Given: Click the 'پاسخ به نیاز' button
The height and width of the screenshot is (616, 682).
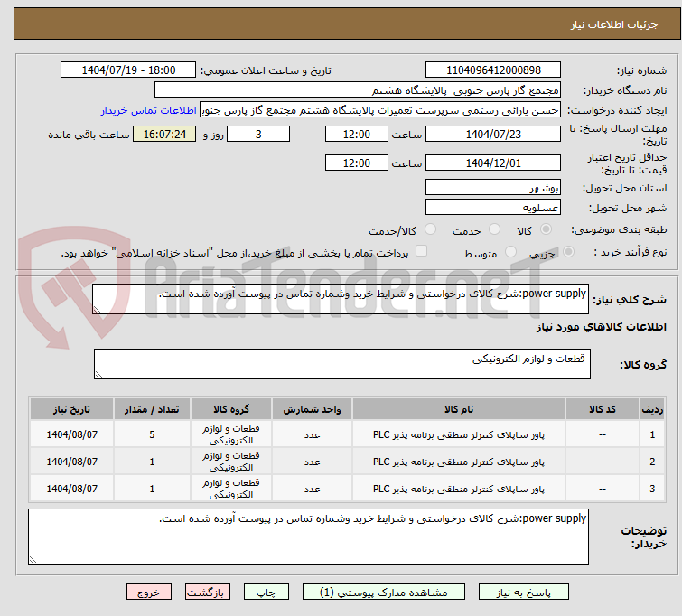Looking at the screenshot, I should click(x=530, y=593).
